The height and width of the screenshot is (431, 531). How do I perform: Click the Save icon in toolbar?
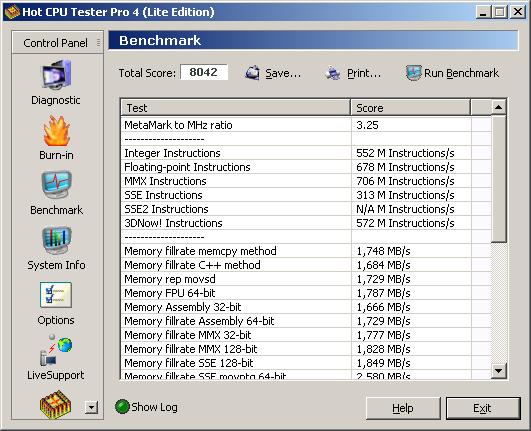[x=253, y=73]
